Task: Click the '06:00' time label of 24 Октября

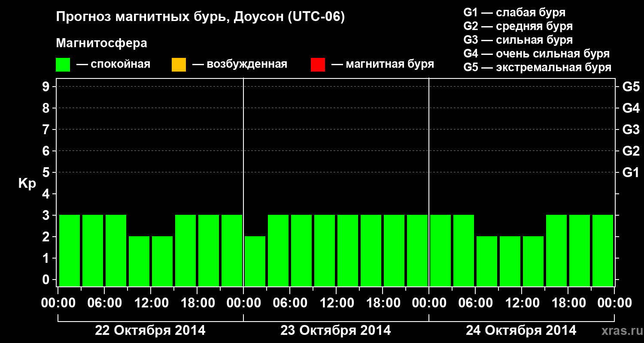Action: click(x=475, y=303)
